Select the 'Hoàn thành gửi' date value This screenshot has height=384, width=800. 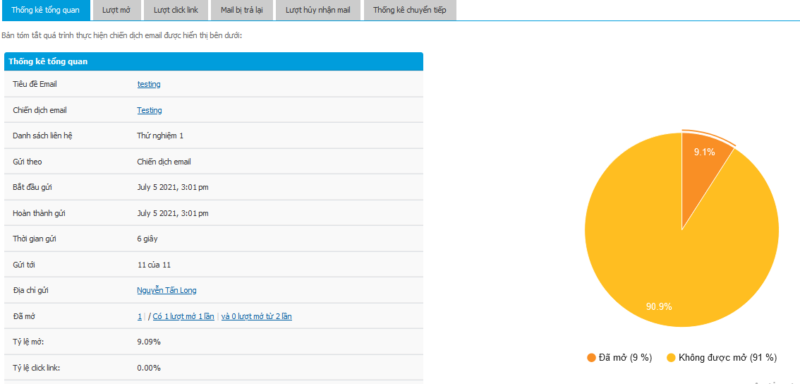tap(172, 213)
